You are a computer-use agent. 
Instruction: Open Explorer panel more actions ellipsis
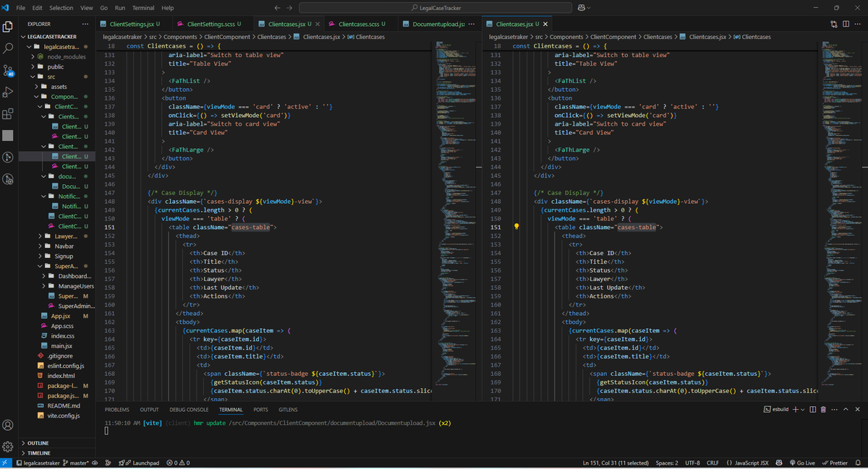click(x=85, y=24)
